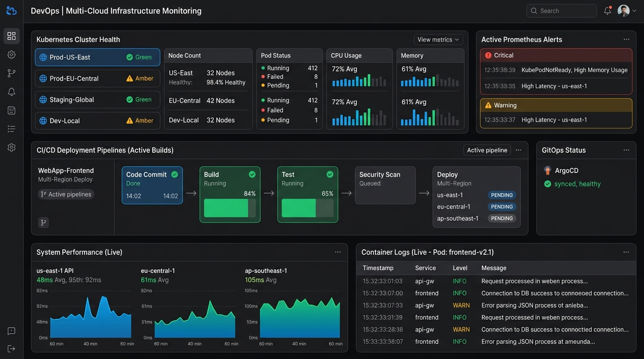Viewport: 644px width, 359px height.
Task: Click the us-east-1 API latency chart
Action: 91,316
